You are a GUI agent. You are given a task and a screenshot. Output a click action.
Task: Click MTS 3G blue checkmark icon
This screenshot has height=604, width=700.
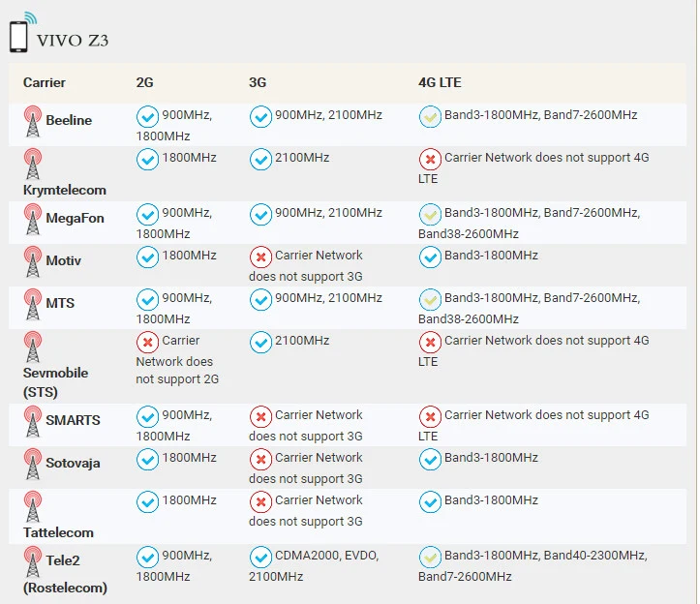pyautogui.click(x=260, y=299)
